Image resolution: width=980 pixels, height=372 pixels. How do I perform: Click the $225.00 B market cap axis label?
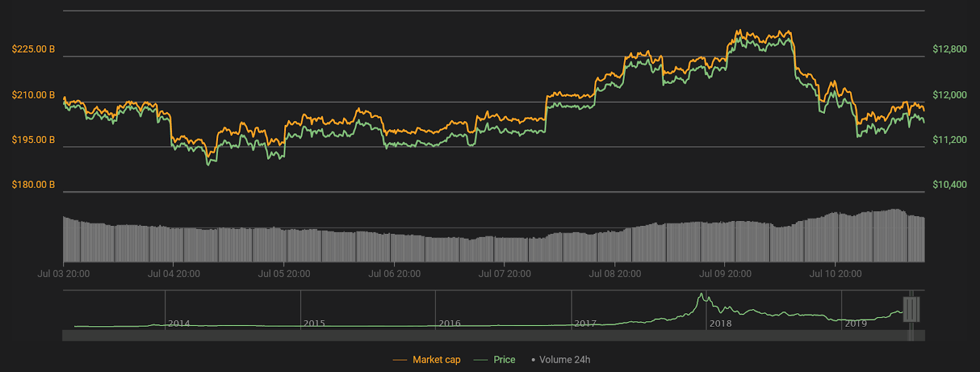pos(33,49)
